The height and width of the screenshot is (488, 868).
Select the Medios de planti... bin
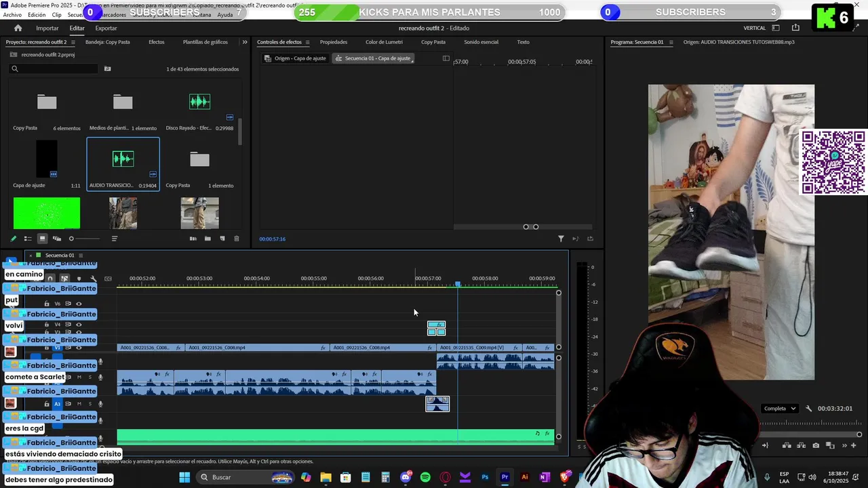123,102
